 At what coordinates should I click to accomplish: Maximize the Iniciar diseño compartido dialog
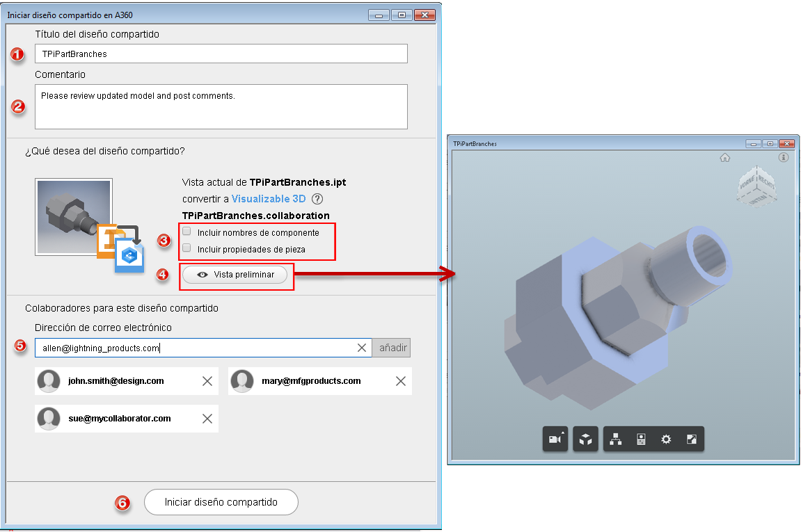click(x=402, y=15)
